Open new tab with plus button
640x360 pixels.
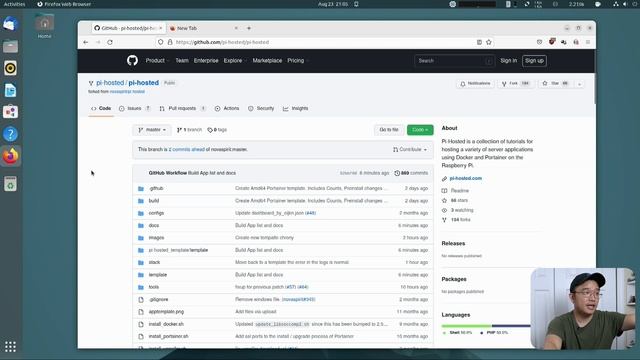[249, 28]
